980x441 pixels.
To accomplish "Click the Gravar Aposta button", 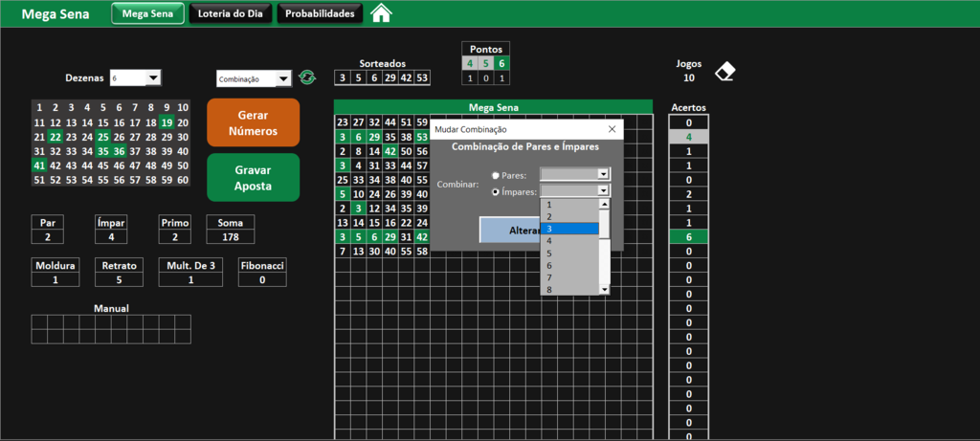I will pos(253,177).
